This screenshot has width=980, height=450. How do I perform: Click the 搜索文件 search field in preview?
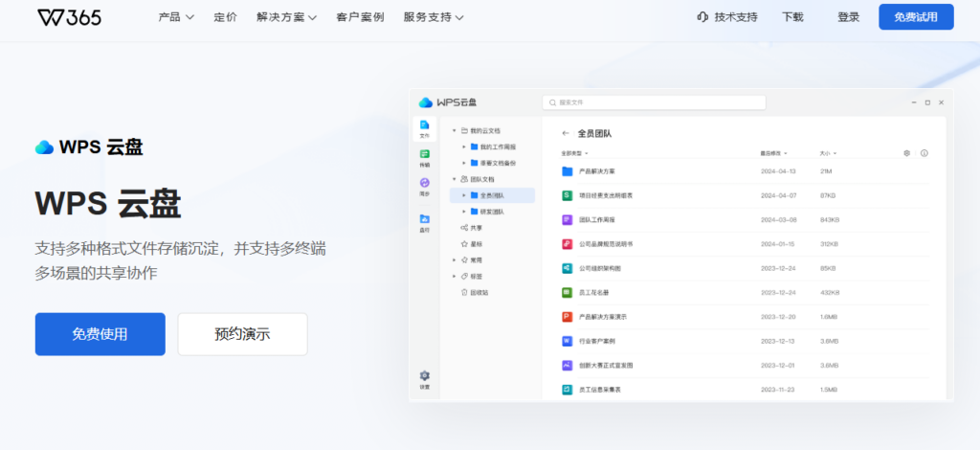click(x=654, y=102)
